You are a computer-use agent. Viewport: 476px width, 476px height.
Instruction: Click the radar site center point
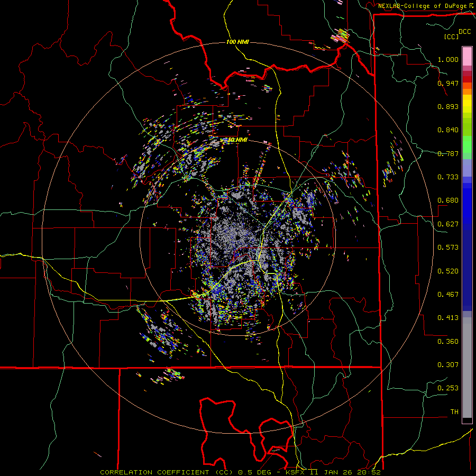click(237, 236)
